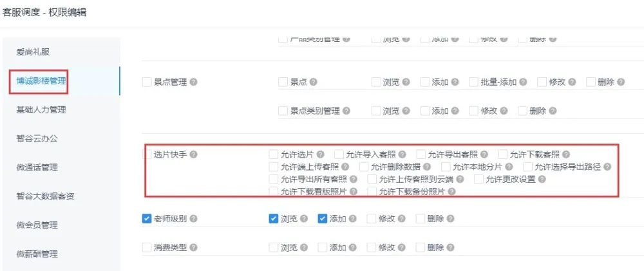Check the 消费类型 checkbox
Viewport: 644px width, 271px height.
coord(146,248)
